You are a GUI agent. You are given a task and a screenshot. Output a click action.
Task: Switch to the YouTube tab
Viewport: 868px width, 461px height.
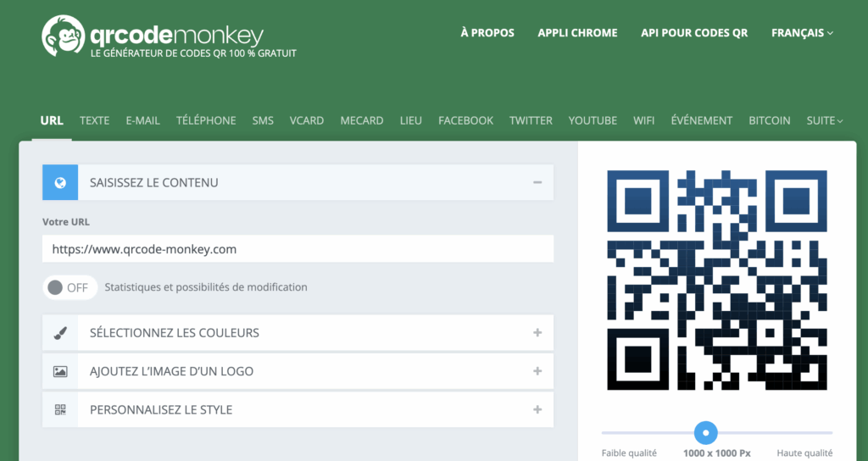pyautogui.click(x=593, y=120)
